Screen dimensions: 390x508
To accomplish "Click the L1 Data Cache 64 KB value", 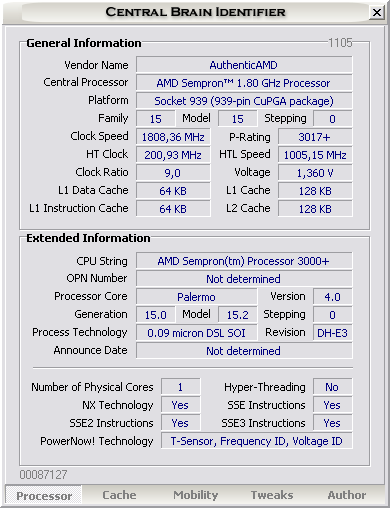I will tap(173, 191).
